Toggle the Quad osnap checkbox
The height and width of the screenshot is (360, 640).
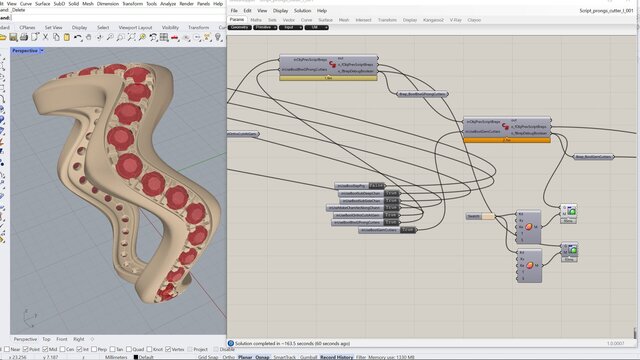coord(129,349)
